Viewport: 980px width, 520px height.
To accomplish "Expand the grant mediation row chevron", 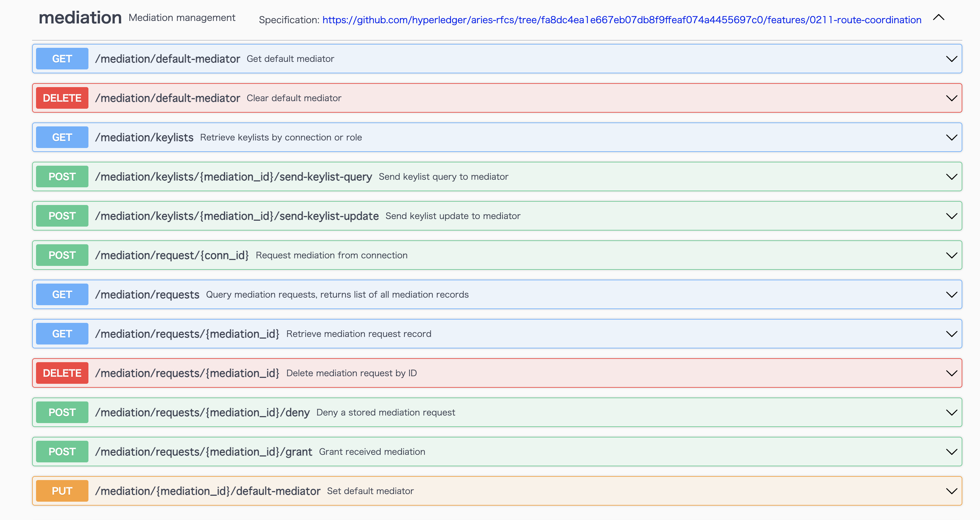I will (x=952, y=452).
